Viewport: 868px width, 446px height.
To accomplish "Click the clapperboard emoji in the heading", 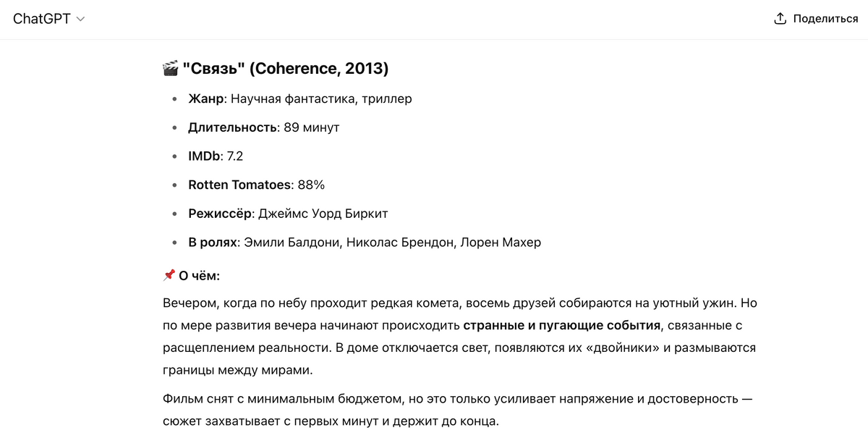I will (171, 69).
